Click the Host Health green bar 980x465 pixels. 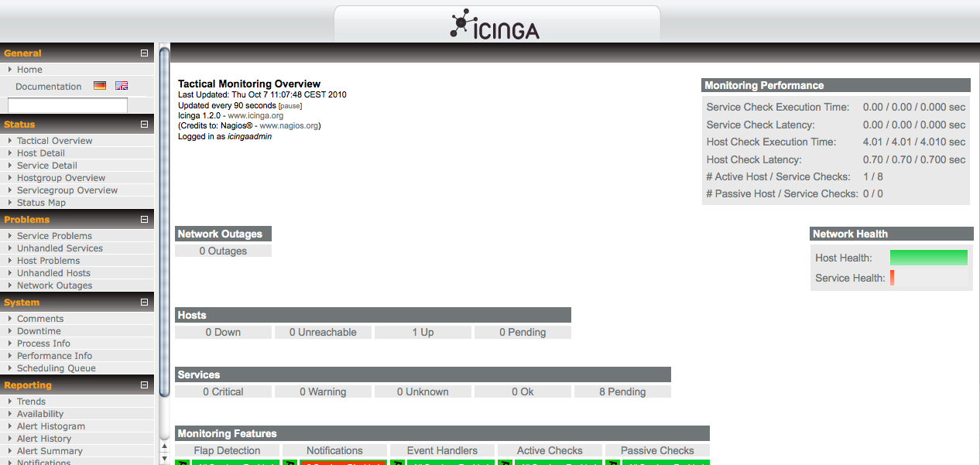coord(929,258)
